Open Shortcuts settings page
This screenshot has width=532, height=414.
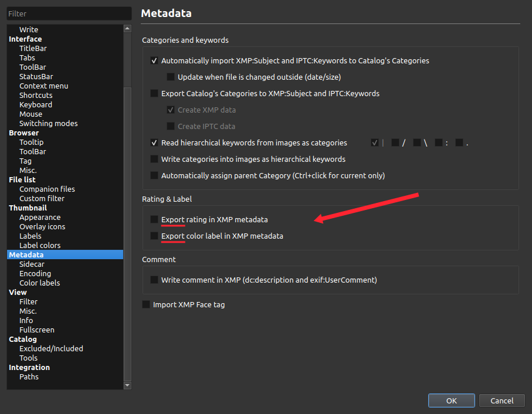tap(36, 95)
